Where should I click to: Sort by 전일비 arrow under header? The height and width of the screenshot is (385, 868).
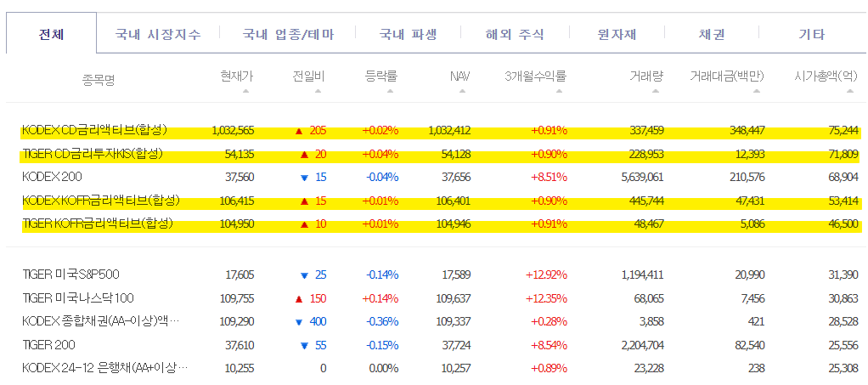(x=318, y=91)
